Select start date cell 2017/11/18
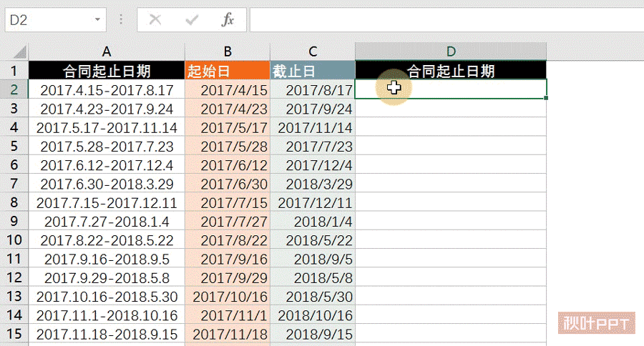644x346 pixels. [228, 333]
